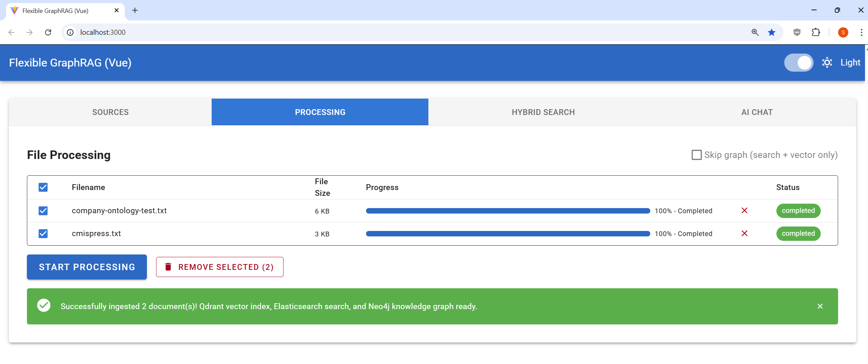The height and width of the screenshot is (364, 868).
Task: Open the browser extensions puzzle icon
Action: (x=816, y=32)
